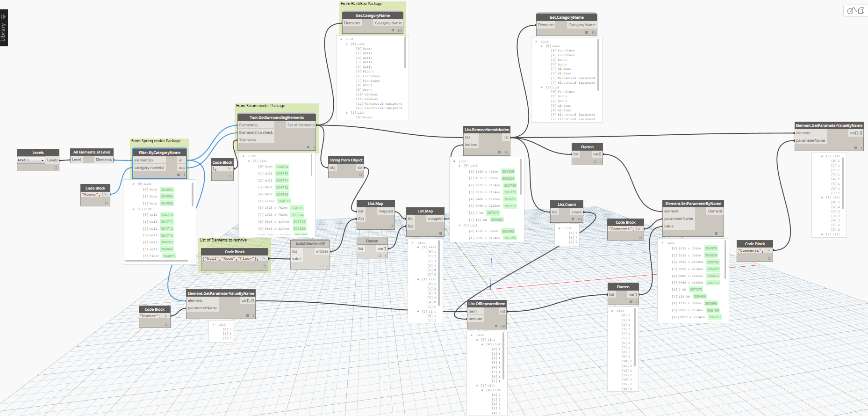868x416 pixels.
Task: Click lacing icon on NullAllIndicesOf node
Action: 328,266
